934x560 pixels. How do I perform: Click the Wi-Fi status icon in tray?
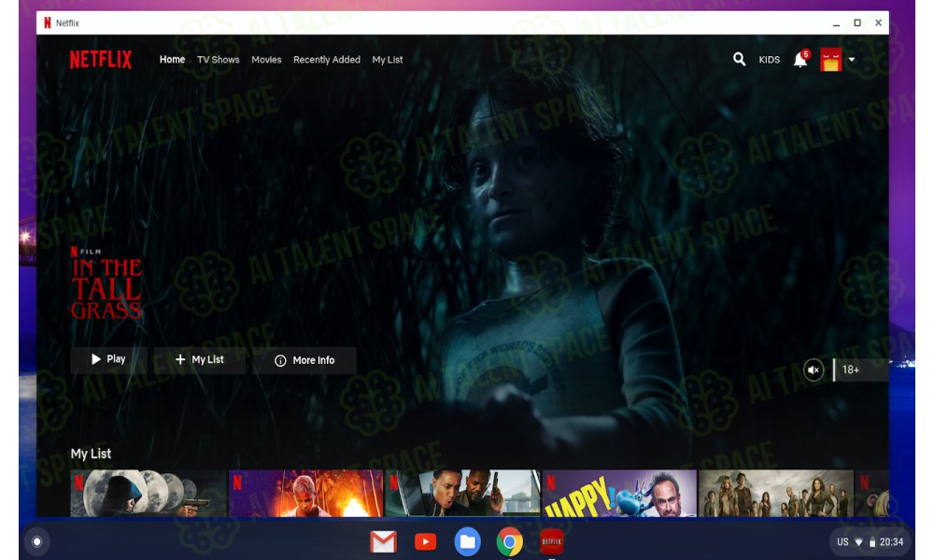(x=858, y=542)
